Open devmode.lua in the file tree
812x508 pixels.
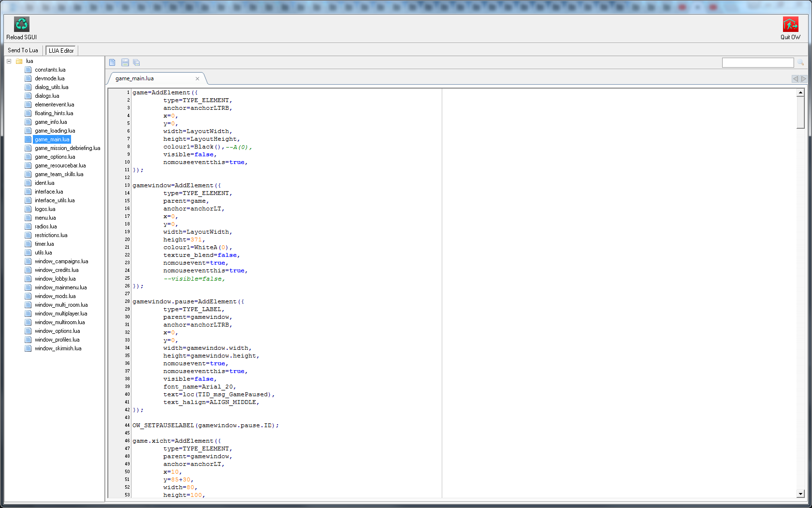(49, 78)
